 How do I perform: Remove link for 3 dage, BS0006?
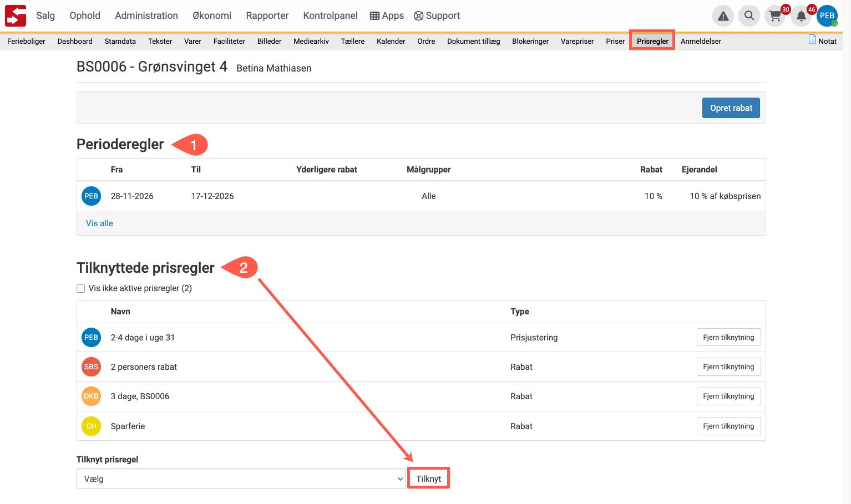coord(728,396)
